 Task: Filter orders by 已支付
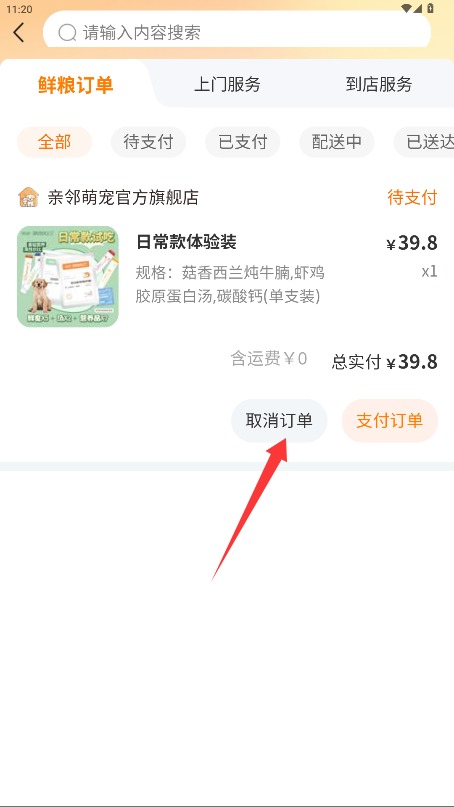(242, 142)
